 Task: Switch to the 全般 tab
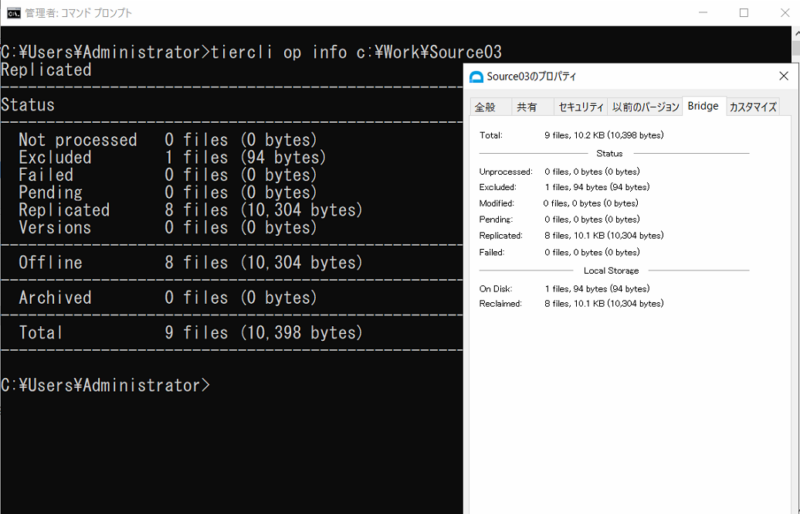pos(485,107)
